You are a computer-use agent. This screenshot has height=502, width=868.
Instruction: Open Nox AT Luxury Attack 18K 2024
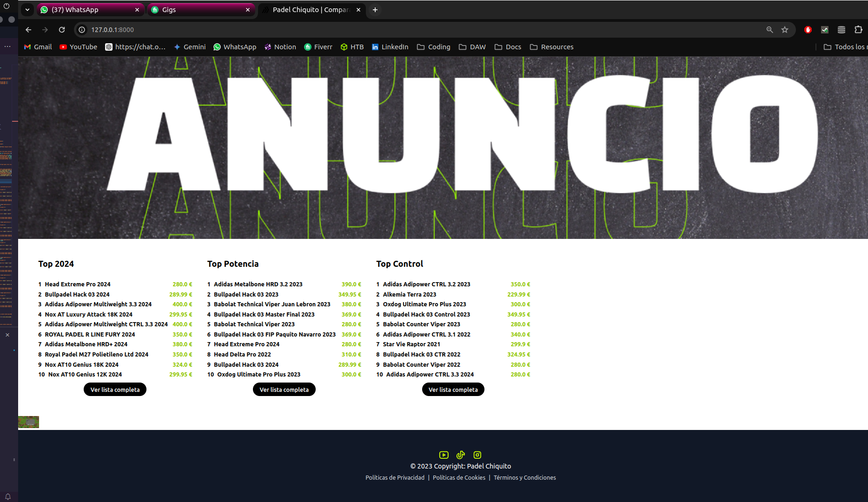(x=88, y=315)
